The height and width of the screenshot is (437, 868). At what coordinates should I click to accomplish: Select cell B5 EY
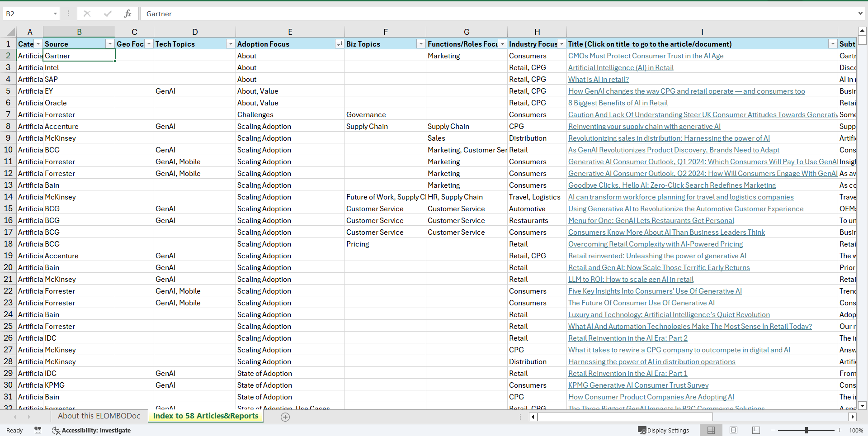coord(79,91)
